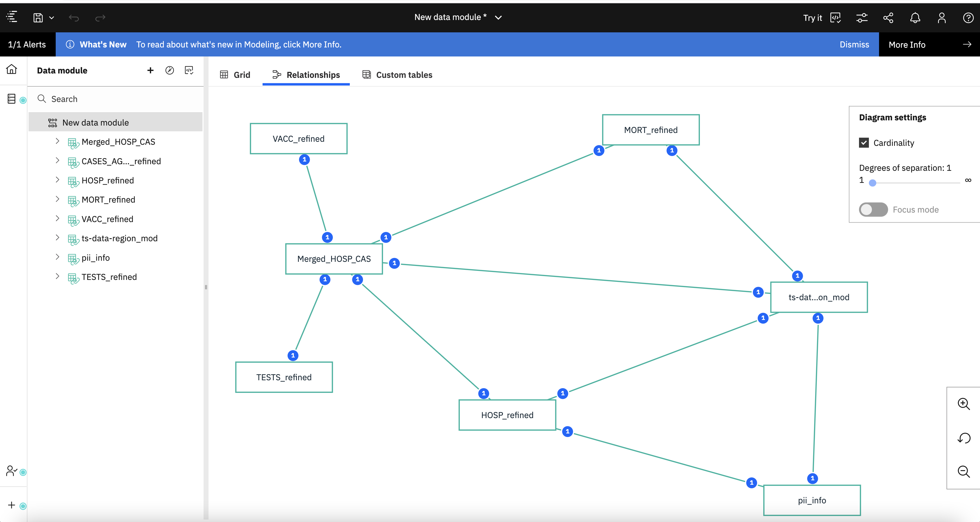
Task: Click the validate code icon in Data module header
Action: (189, 70)
